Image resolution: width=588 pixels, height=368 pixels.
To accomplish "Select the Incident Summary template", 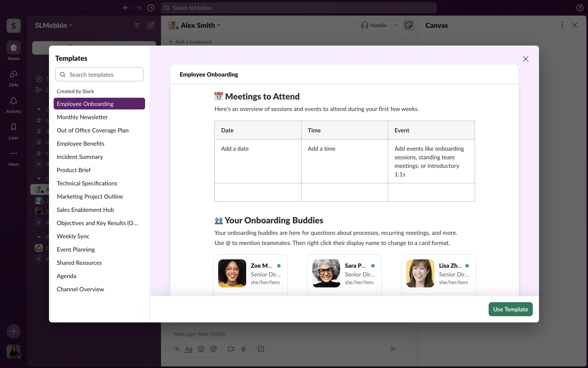I will [80, 157].
